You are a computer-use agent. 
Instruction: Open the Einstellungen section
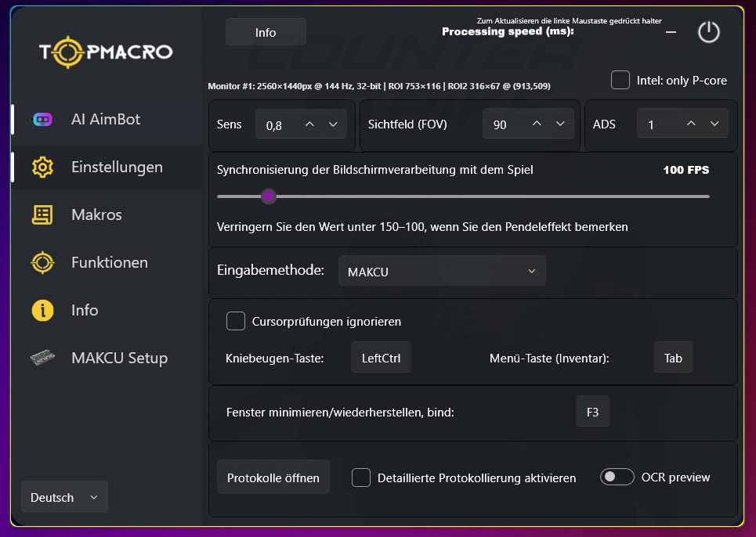click(x=107, y=167)
